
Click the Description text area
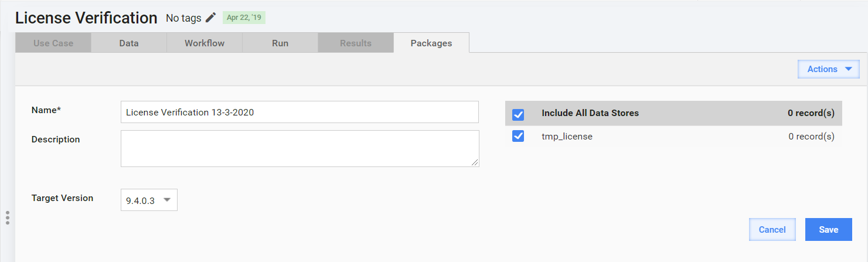[299, 148]
